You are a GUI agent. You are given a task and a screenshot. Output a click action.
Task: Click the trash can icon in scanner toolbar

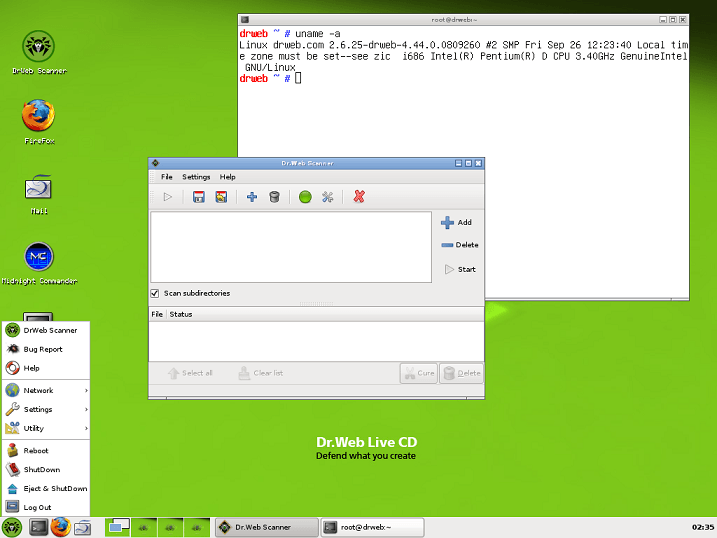pos(274,197)
